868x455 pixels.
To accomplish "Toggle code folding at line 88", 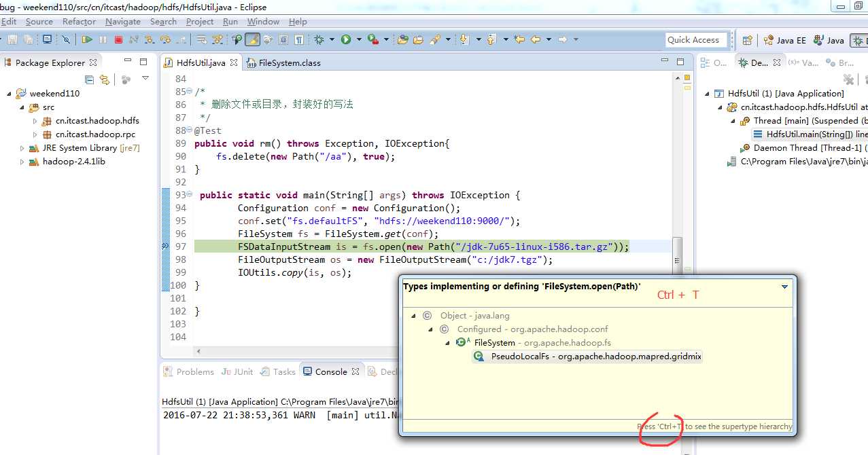I will pyautogui.click(x=189, y=130).
